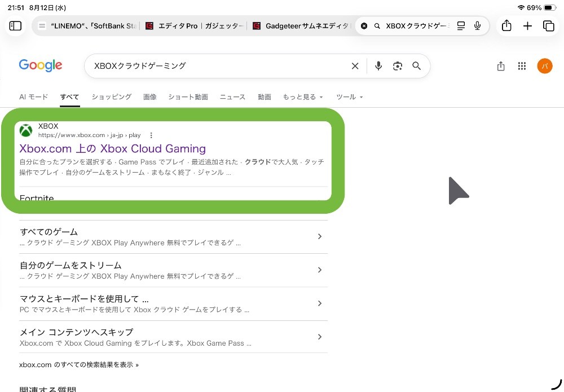
Task: Open the Google account avatar
Action: (x=545, y=66)
